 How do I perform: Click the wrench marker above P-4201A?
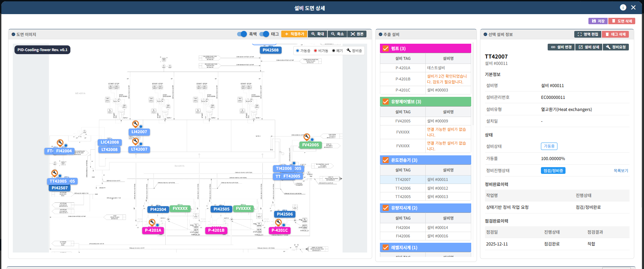click(x=152, y=222)
